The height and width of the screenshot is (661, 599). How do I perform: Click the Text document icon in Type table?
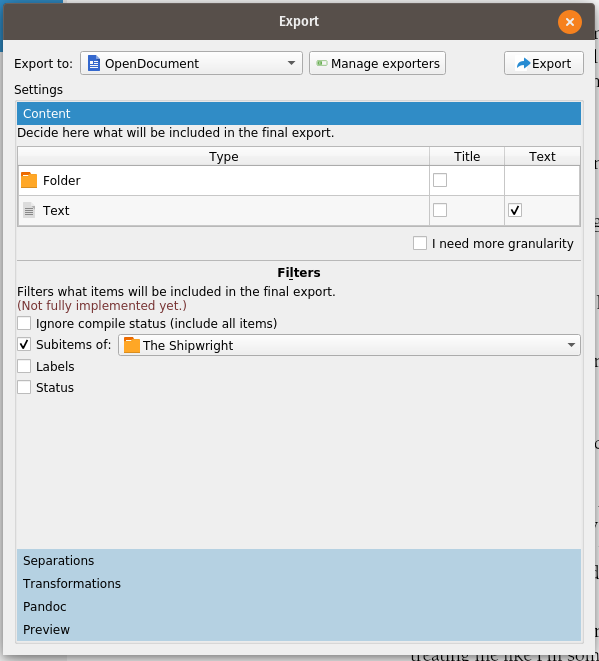(x=29, y=210)
